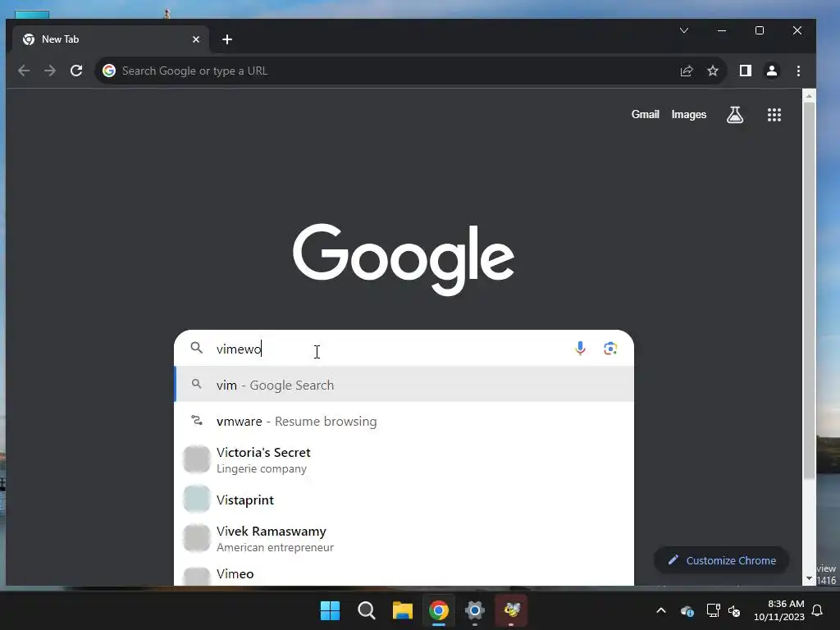The height and width of the screenshot is (630, 840).
Task: Click the scrollbar's down arrow
Action: [809, 579]
